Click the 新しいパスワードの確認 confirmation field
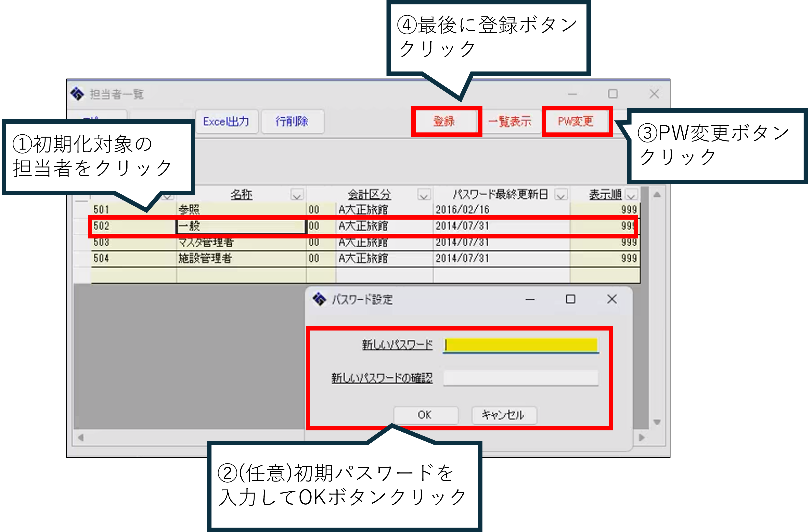 click(521, 378)
